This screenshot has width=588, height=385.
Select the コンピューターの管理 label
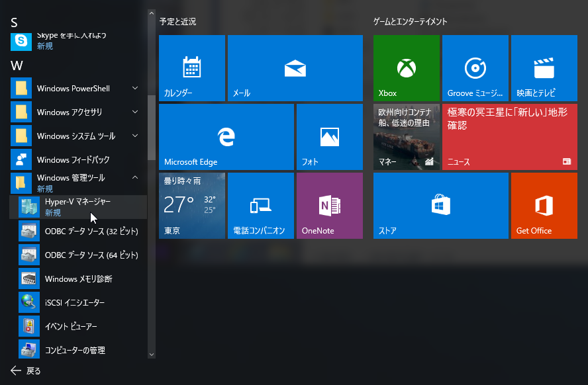point(75,351)
